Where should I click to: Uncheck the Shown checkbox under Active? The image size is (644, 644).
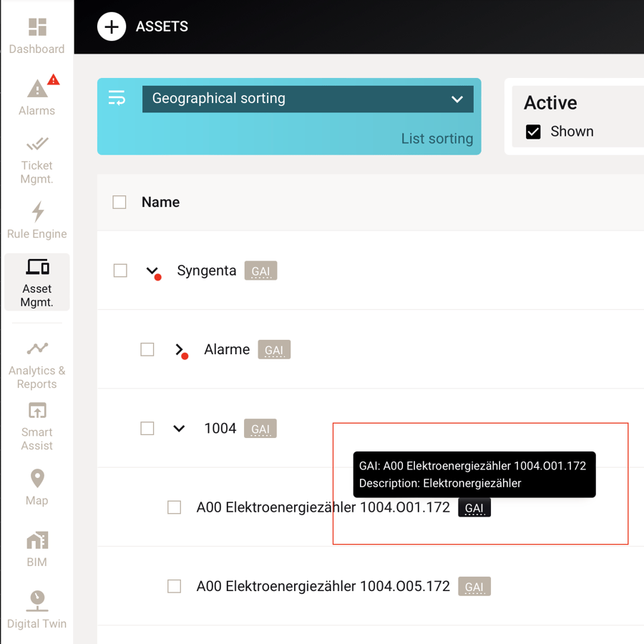pyautogui.click(x=533, y=132)
